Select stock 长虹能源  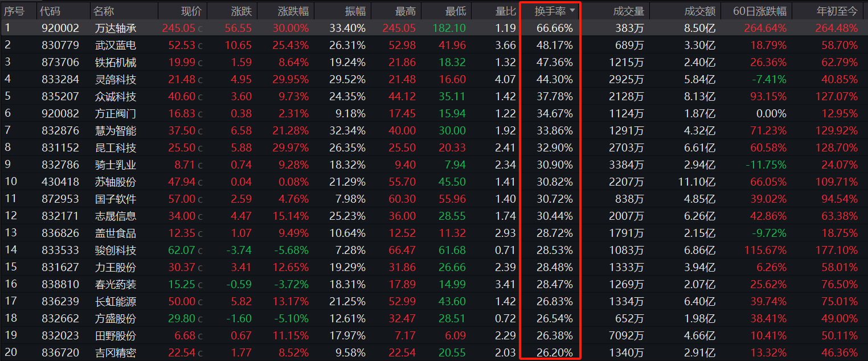[116, 301]
